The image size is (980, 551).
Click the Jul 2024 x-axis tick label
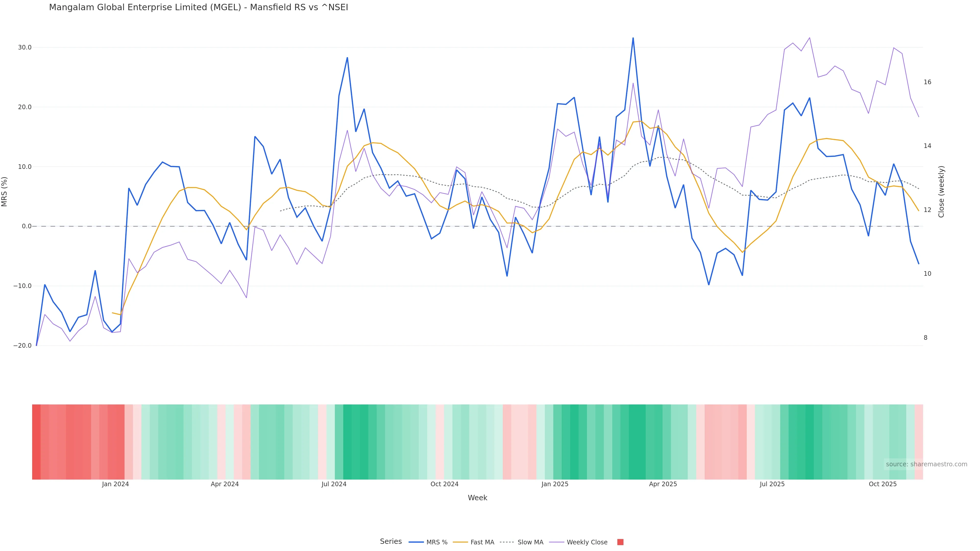(x=334, y=484)
